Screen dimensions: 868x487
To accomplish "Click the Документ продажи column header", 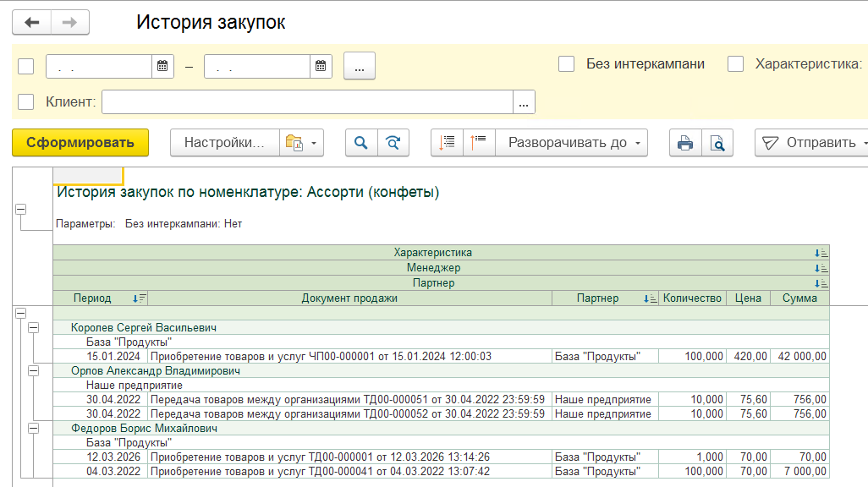I will pyautogui.click(x=350, y=298).
